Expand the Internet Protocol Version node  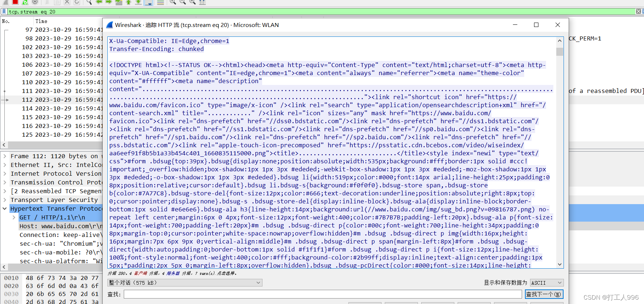point(5,174)
